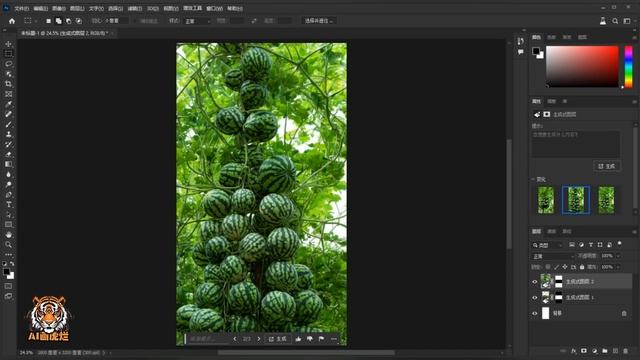Click 生成 button in contextual task bar
640x360 pixels.
pos(278,339)
